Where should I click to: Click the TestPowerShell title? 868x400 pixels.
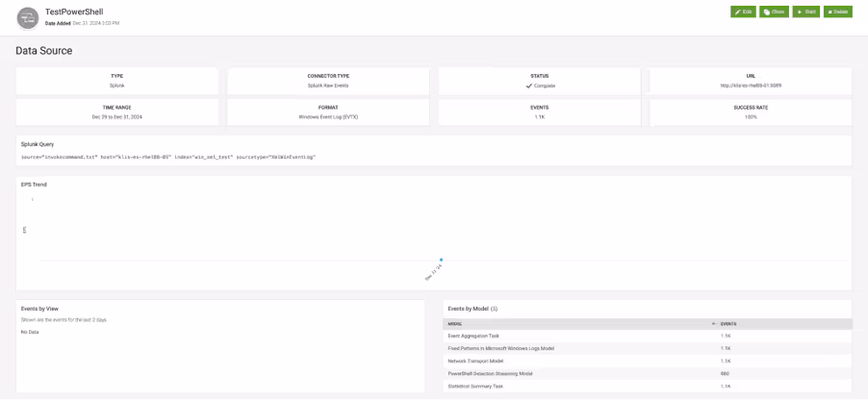[73, 12]
